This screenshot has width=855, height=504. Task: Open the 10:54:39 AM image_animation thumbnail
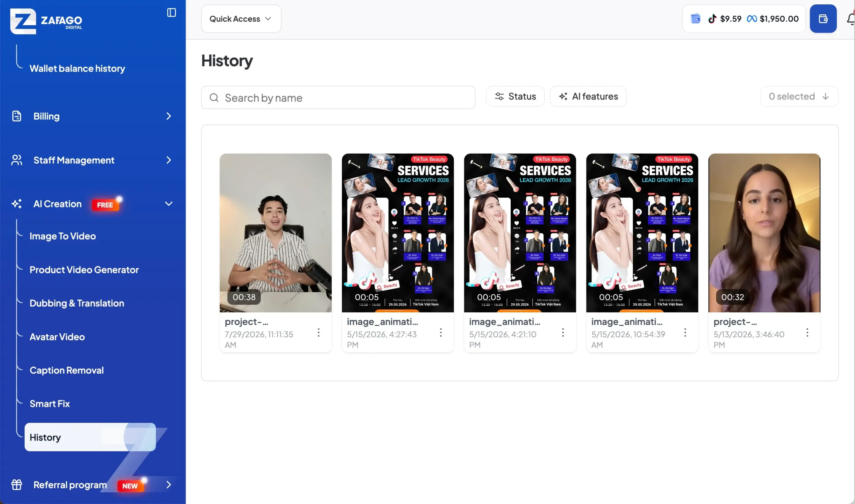[x=642, y=233]
